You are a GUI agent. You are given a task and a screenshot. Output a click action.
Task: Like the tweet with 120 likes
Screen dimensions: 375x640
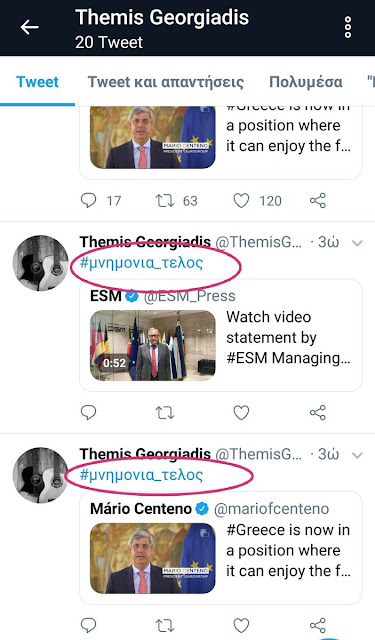(241, 201)
